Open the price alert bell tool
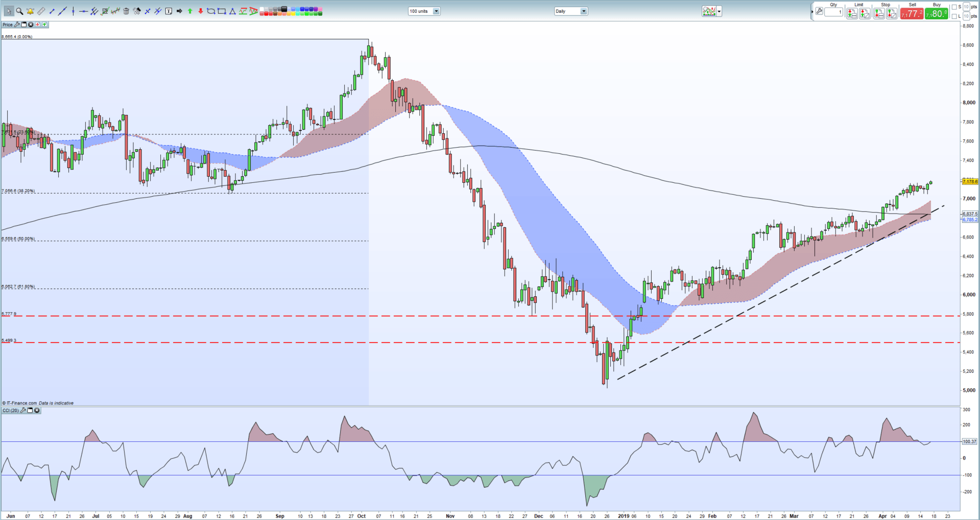The image size is (980, 520). [30, 11]
